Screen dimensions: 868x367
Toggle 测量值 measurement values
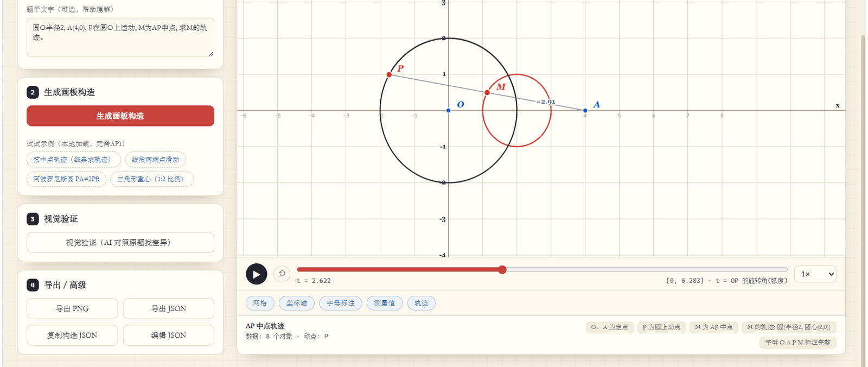pos(385,303)
